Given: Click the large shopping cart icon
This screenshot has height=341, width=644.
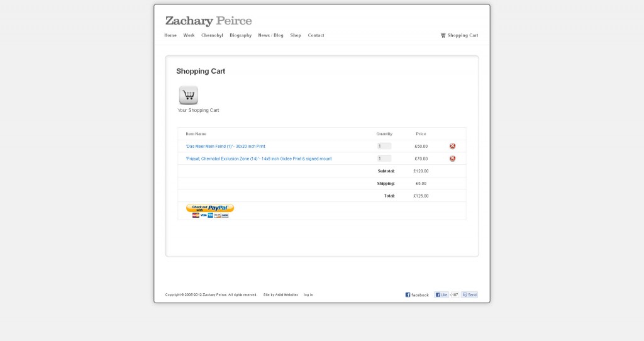Looking at the screenshot, I should click(189, 95).
